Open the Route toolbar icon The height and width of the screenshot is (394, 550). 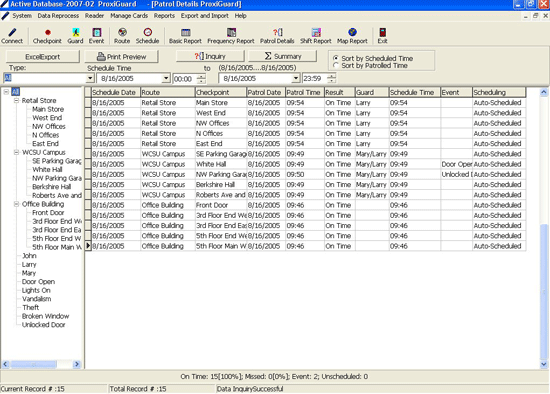tap(122, 36)
